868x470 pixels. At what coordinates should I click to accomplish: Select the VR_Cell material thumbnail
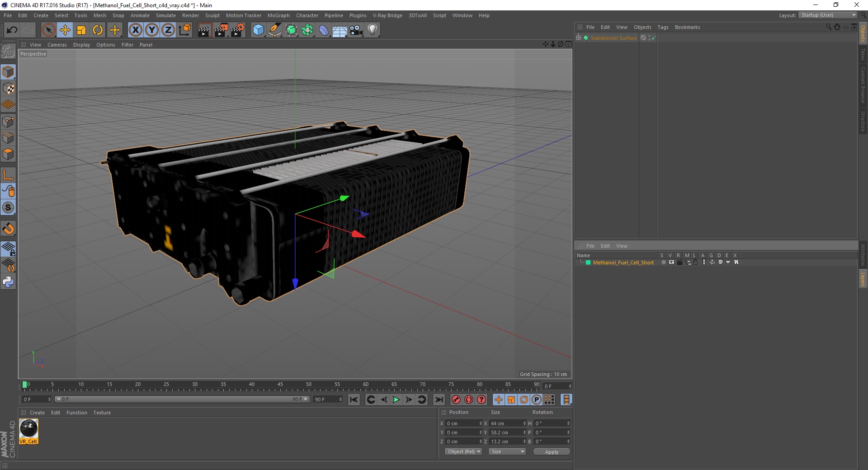click(x=29, y=431)
